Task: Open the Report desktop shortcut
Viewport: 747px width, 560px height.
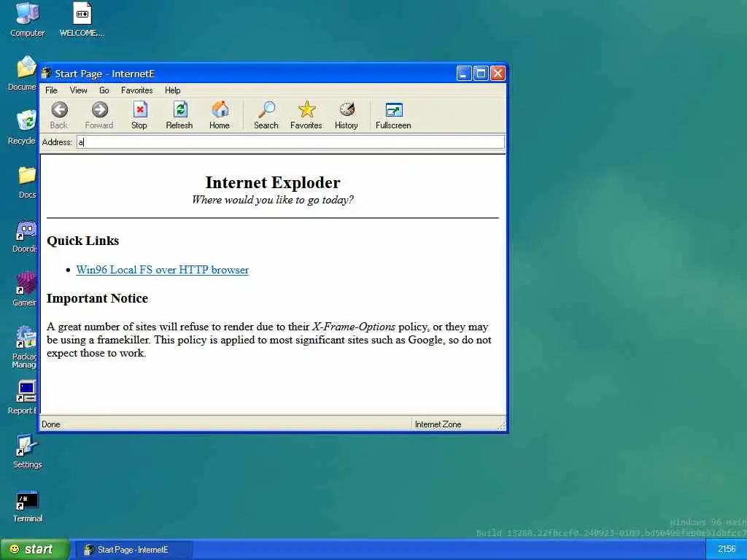Action: 26,391
